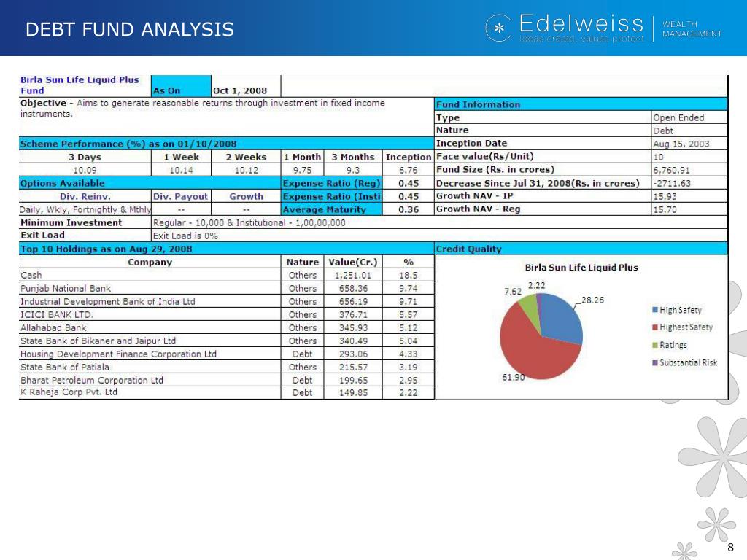Click the 'Cash' holdings row

[x=227, y=275]
